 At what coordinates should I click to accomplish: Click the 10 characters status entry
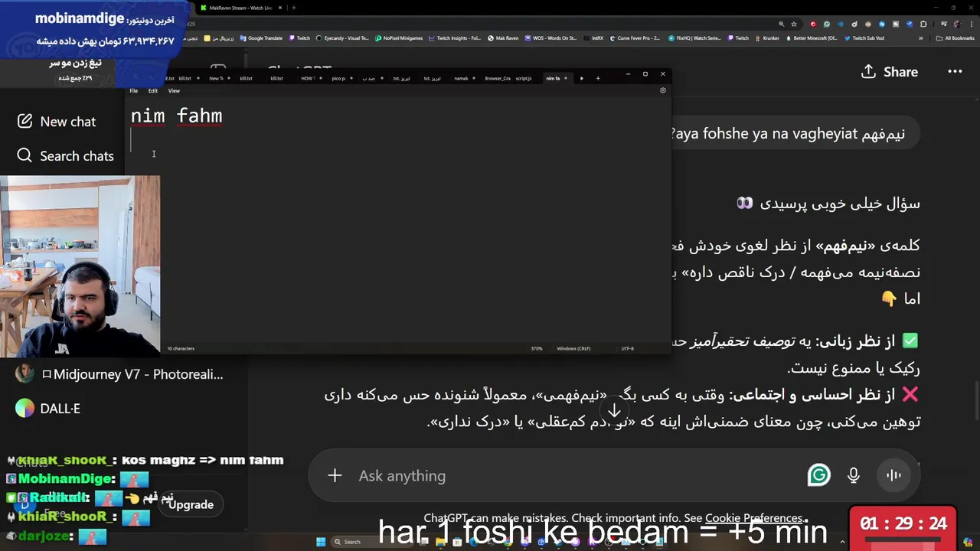tap(181, 348)
